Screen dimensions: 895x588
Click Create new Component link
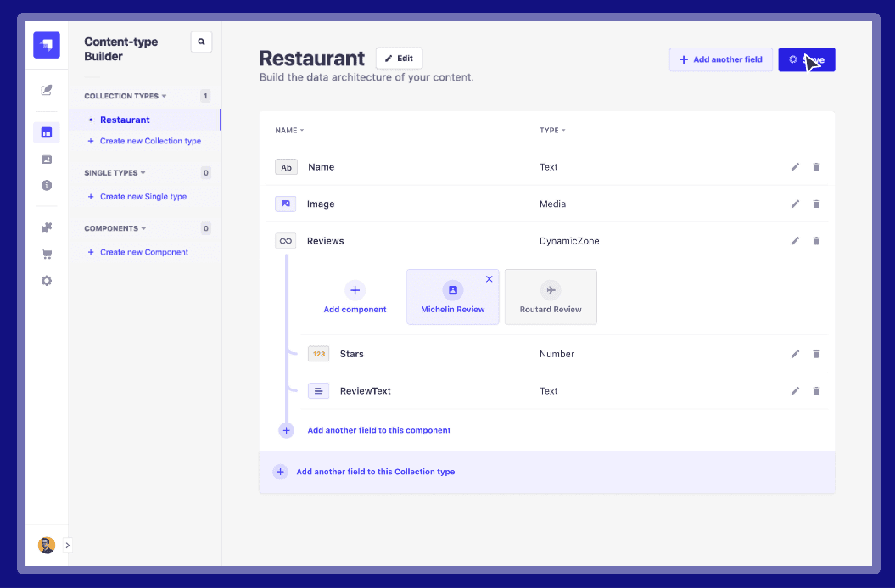point(143,252)
